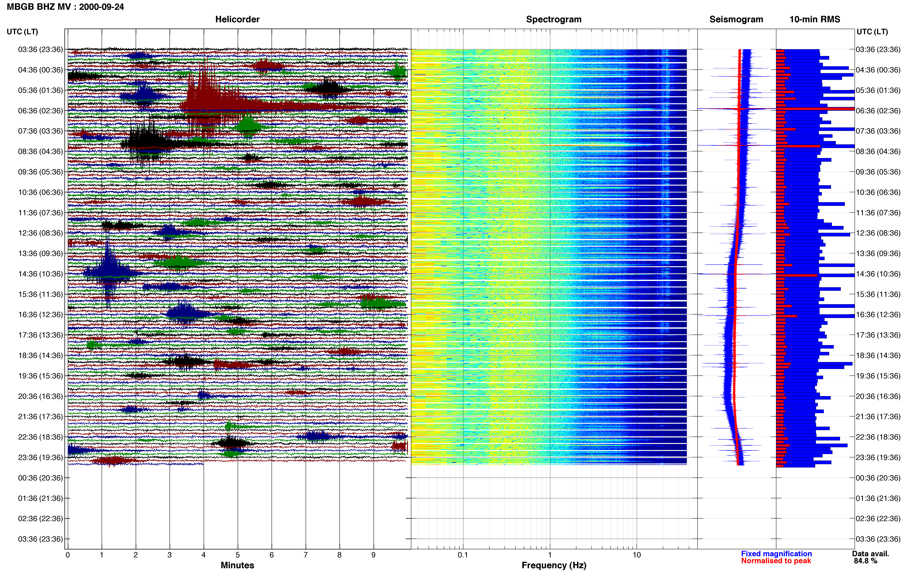The width and height of the screenshot is (924, 578).
Task: Click left time label '16:36 (12:36)'
Action: (41, 315)
